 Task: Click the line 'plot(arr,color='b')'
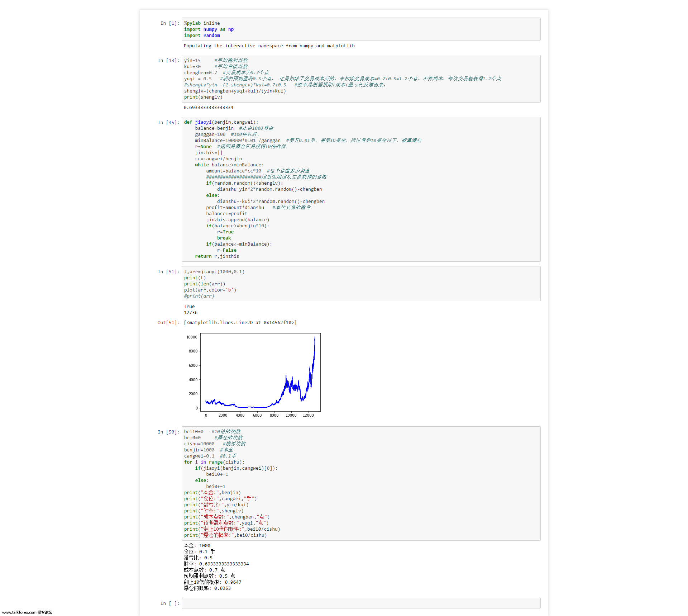(x=210, y=290)
